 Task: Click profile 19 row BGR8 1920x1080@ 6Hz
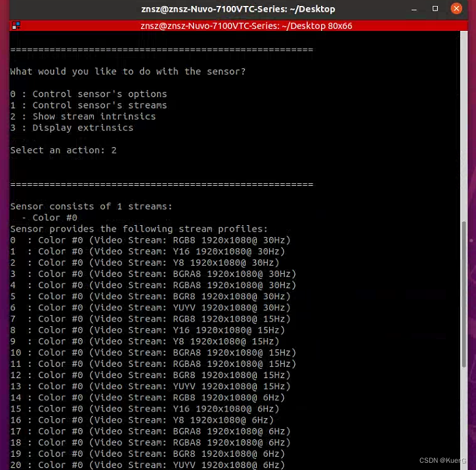148,454
